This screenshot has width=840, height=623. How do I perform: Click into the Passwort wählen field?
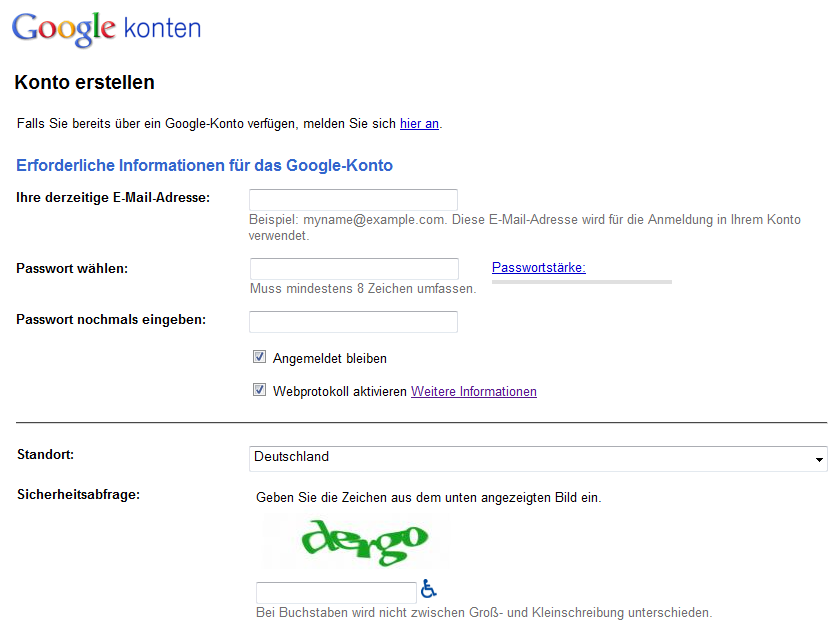tap(354, 268)
